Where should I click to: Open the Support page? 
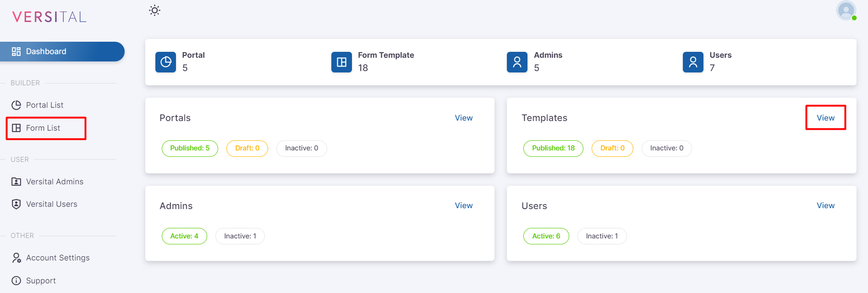pyautogui.click(x=41, y=281)
